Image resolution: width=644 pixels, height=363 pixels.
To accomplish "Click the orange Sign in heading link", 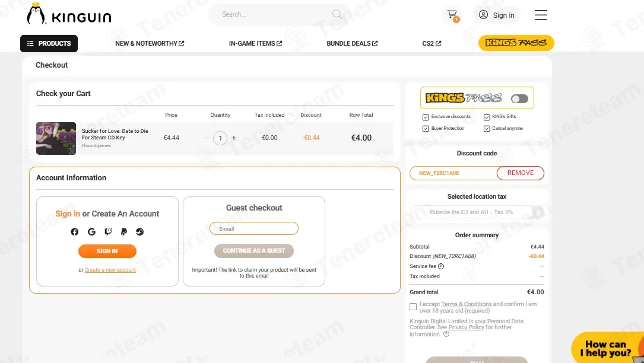I will (68, 214).
